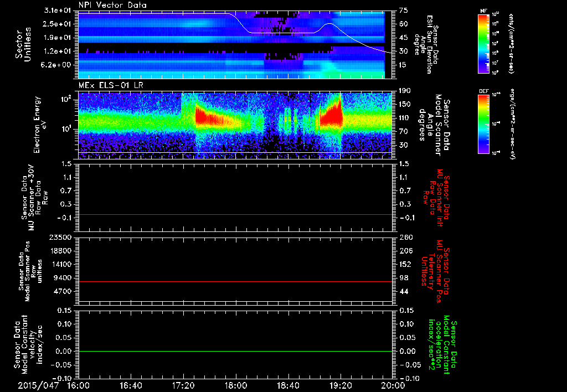Click the "19:20" time tick label
Image resolution: width=567 pixels, height=392 pixels.
[x=341, y=385]
